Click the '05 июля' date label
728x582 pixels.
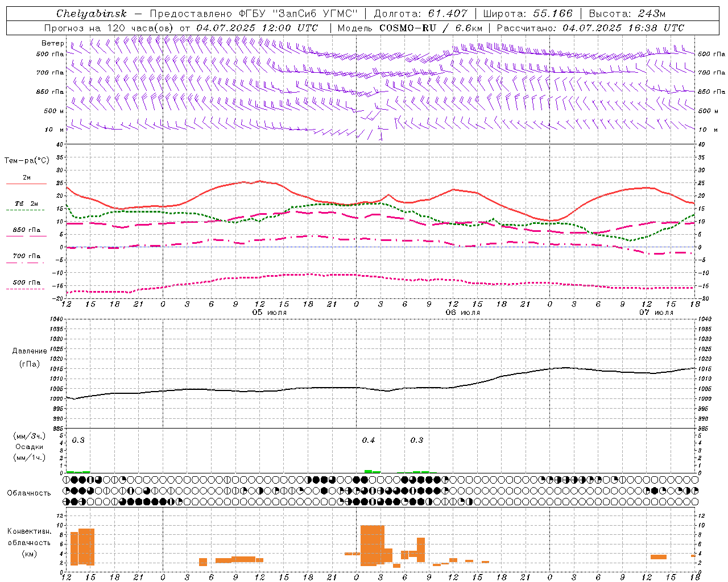click(270, 313)
